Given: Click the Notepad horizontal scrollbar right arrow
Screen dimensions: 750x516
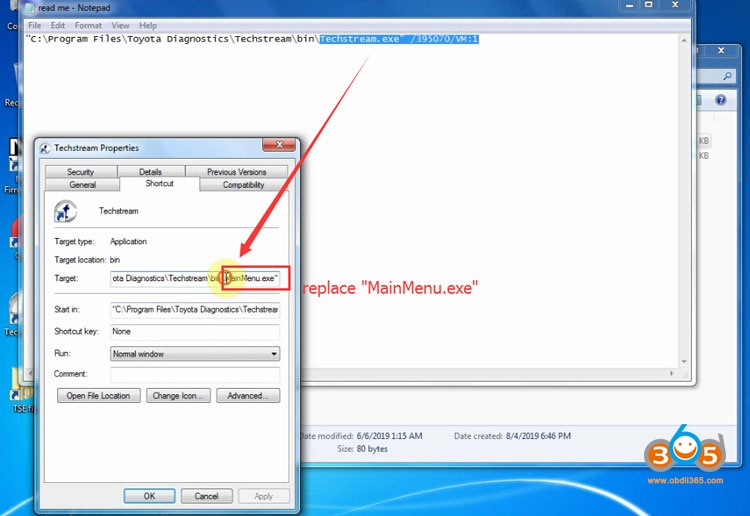Looking at the screenshot, I should 672,373.
